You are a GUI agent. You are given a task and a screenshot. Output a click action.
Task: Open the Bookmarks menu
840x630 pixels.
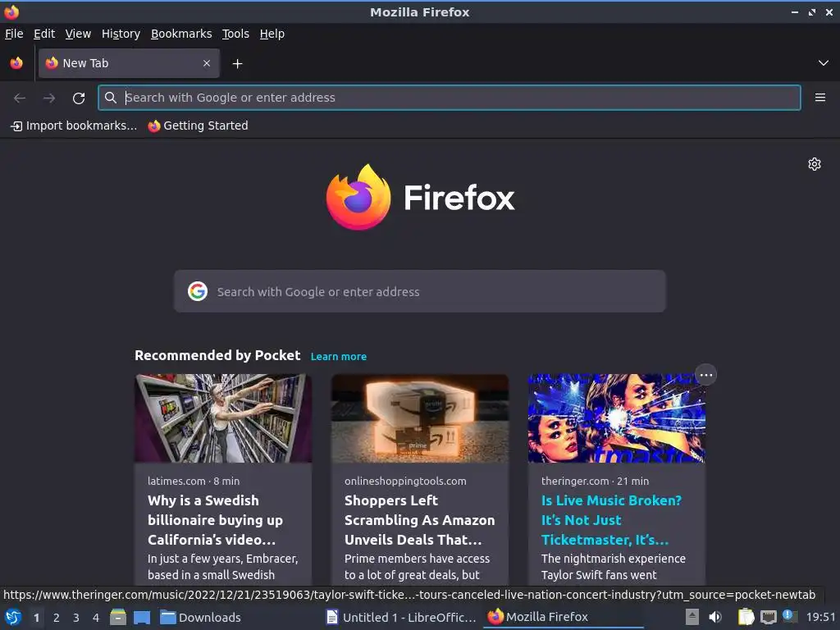[181, 34]
